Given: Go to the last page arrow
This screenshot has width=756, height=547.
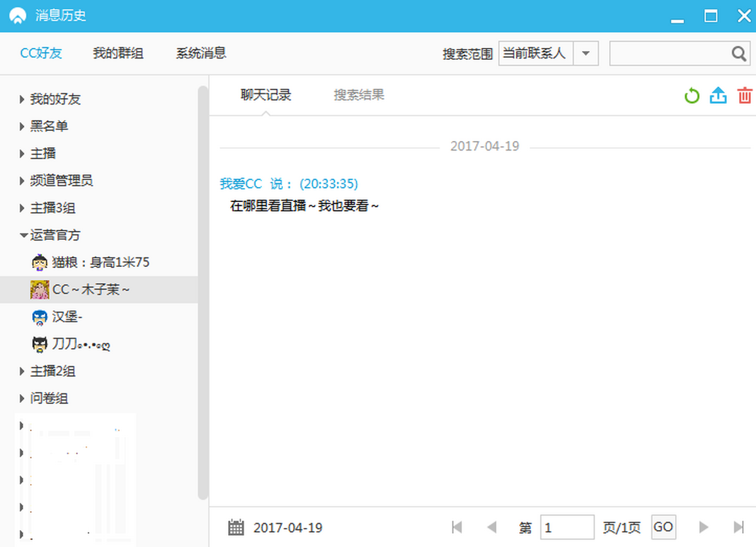Looking at the screenshot, I should click(739, 527).
